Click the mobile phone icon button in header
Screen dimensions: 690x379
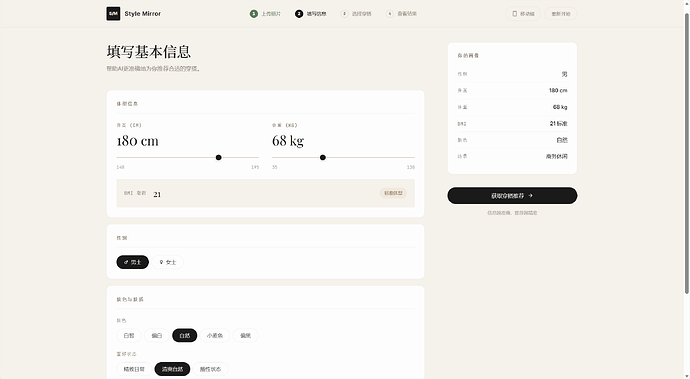tap(523, 14)
